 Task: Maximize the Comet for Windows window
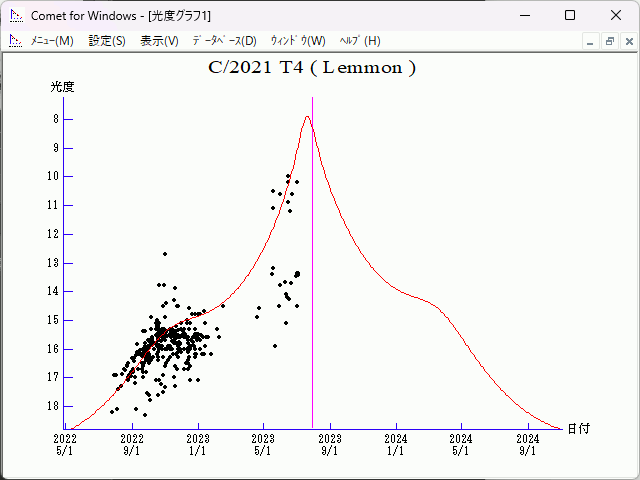pos(570,16)
